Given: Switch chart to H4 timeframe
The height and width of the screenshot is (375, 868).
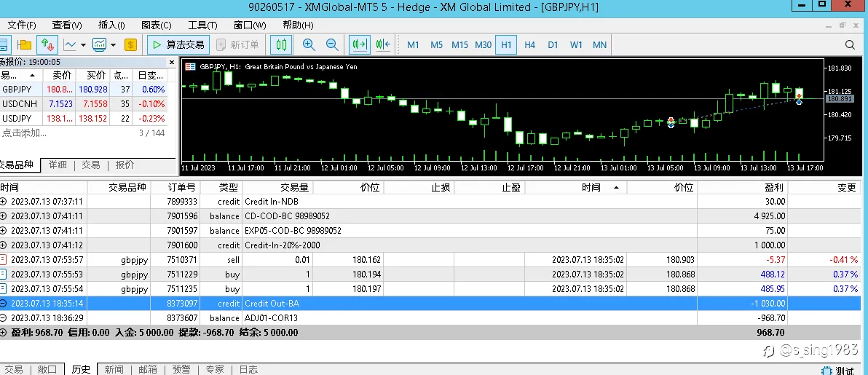Looking at the screenshot, I should click(530, 45).
